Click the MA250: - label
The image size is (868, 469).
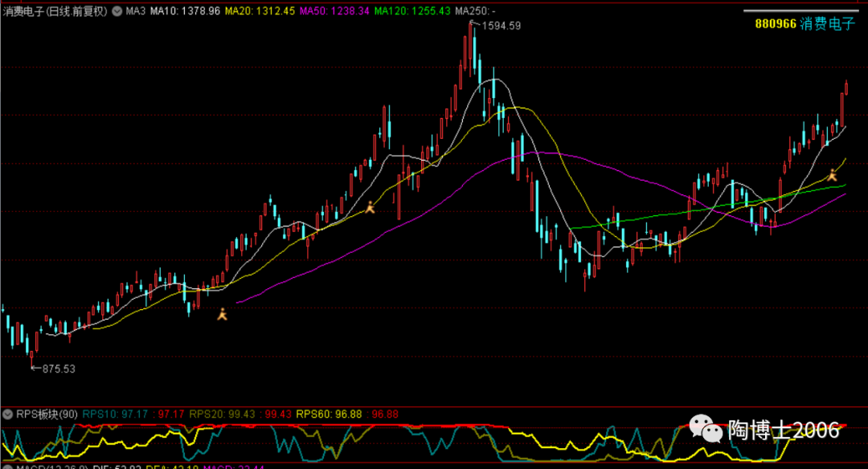tap(476, 11)
